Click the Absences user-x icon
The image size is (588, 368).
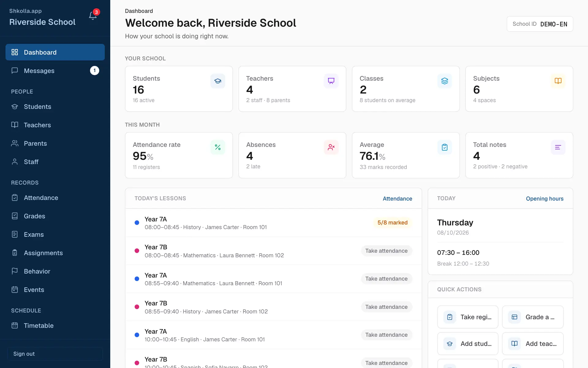(x=331, y=147)
